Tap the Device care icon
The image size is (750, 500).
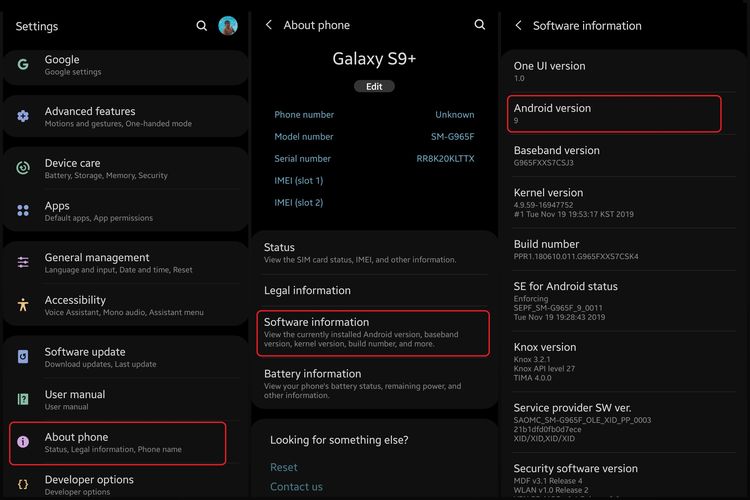23,168
